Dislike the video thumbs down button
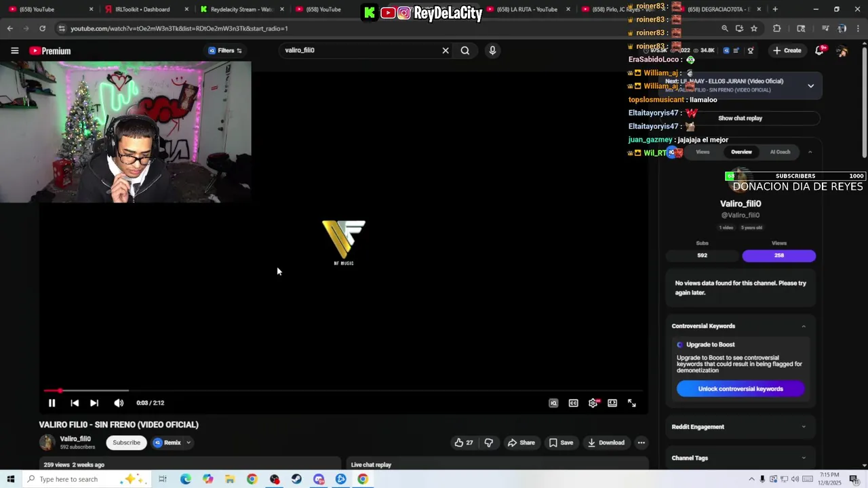868x488 pixels. (488, 443)
